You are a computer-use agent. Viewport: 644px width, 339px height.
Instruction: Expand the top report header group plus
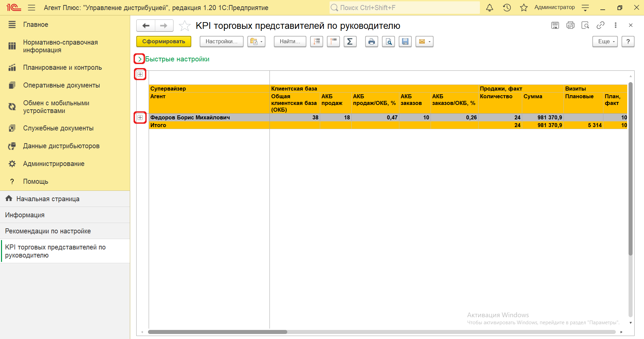point(140,74)
